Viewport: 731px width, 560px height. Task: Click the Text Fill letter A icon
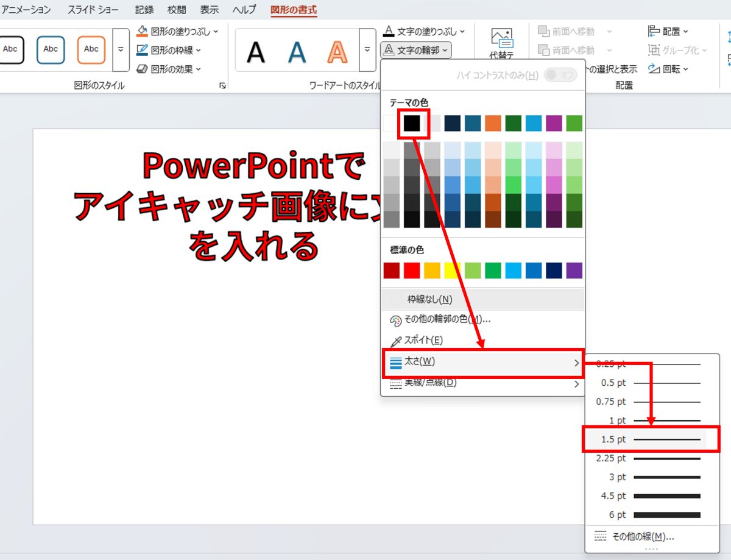click(x=389, y=31)
